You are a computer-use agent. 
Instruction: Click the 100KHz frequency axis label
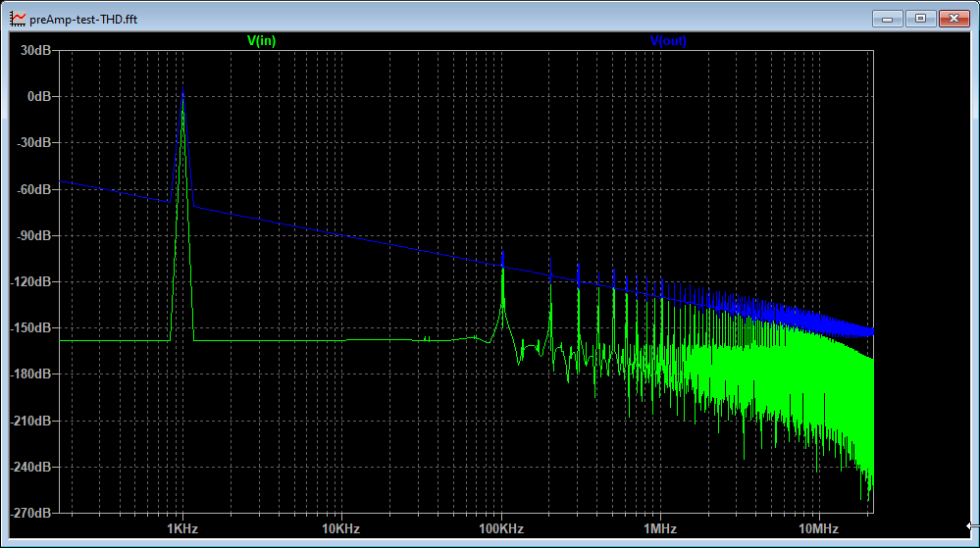[x=501, y=528]
